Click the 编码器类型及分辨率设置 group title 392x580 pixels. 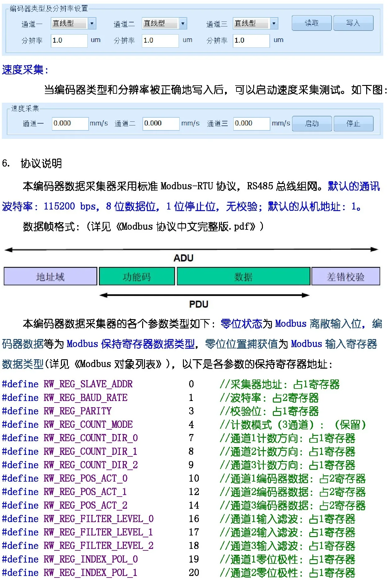[x=49, y=8]
